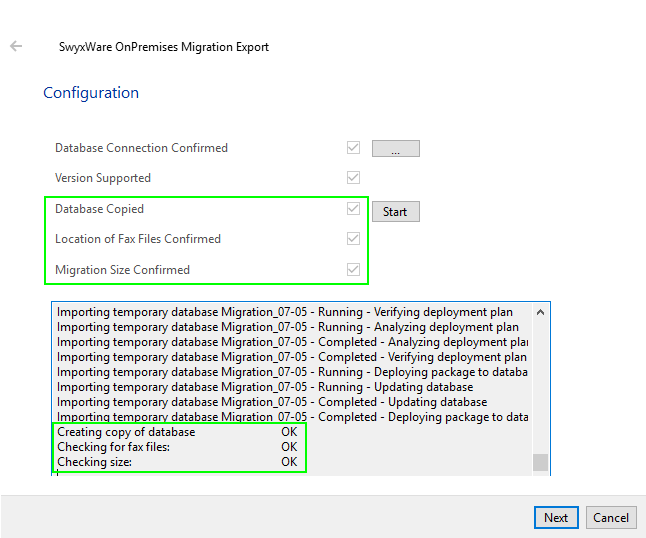Select the 'Running - Updating database' log line
646x538 pixels.
265,387
